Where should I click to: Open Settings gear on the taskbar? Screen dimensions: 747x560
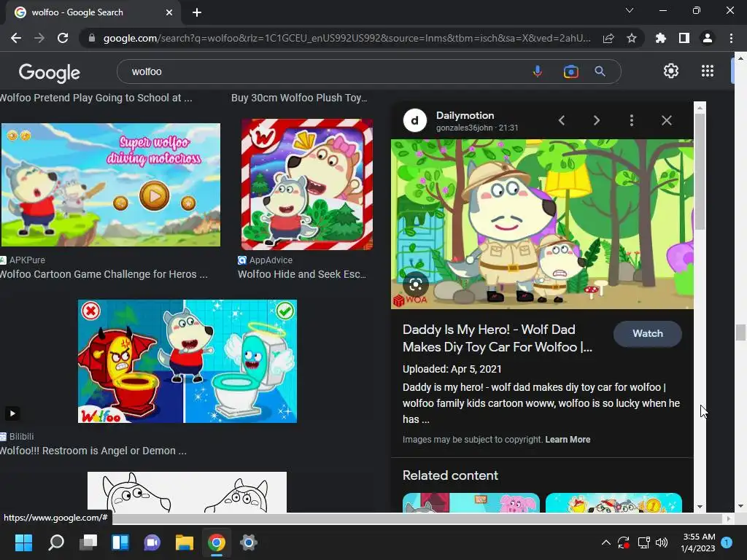[248, 542]
